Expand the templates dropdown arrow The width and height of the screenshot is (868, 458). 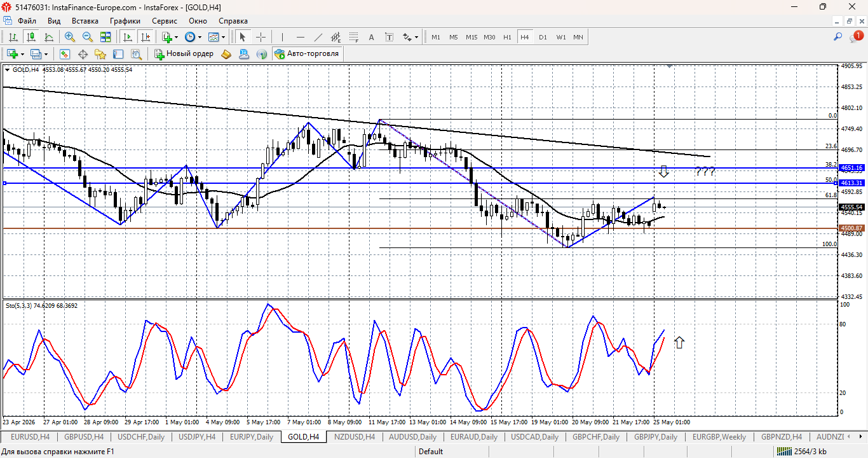pos(223,37)
